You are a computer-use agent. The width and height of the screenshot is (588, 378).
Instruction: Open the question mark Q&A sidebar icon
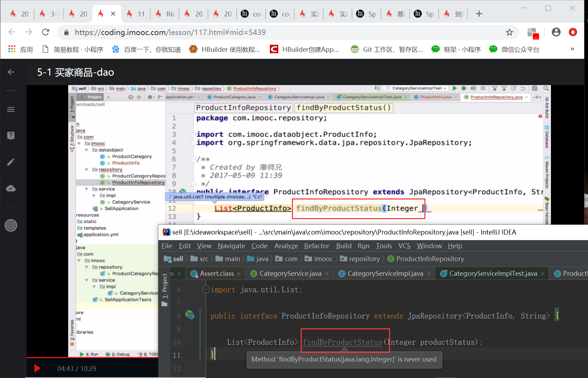(11, 136)
